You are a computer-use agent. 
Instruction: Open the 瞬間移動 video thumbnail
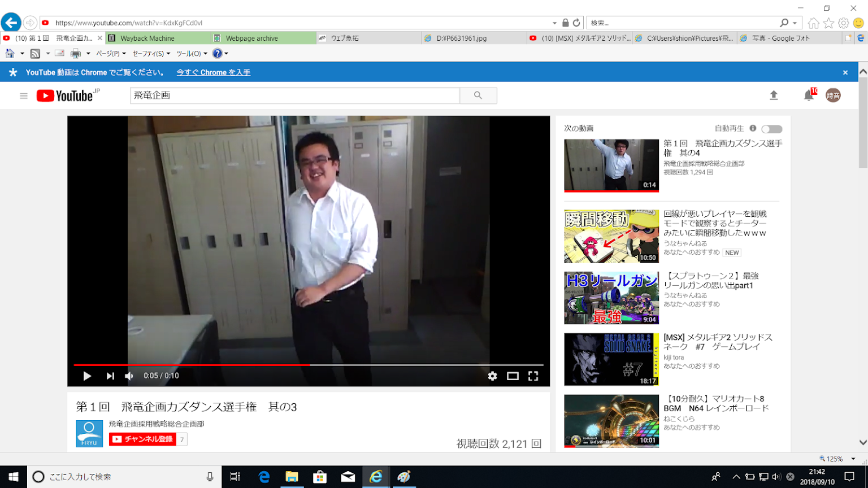[x=611, y=236]
